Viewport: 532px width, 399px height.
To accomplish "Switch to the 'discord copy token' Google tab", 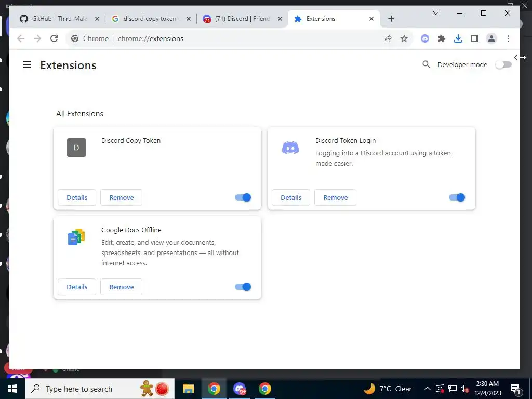I will point(149,19).
